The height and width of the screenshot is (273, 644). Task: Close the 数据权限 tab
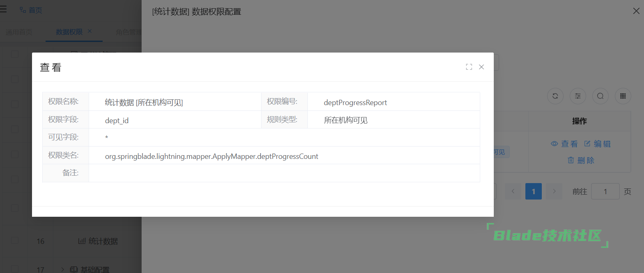(x=90, y=31)
